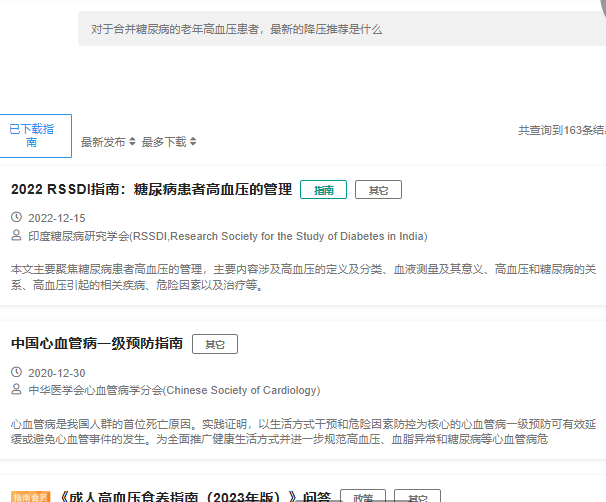Screen dimensions: 606x502
Task: Click the search box with hypertension query
Action: [340, 29]
